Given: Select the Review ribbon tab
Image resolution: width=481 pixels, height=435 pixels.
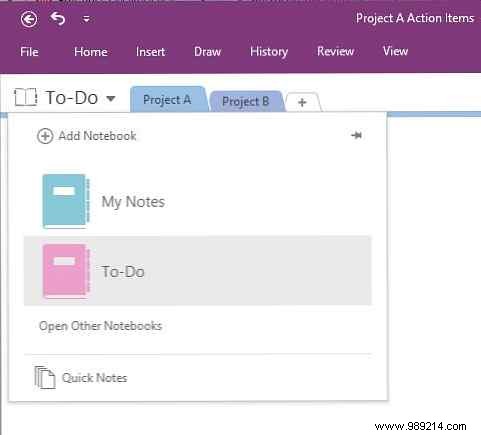Looking at the screenshot, I should point(335,51).
